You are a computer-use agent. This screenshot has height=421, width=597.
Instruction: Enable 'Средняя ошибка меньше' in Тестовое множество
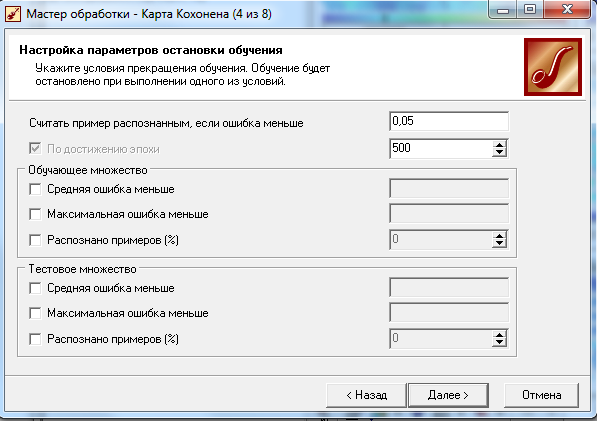[35, 288]
